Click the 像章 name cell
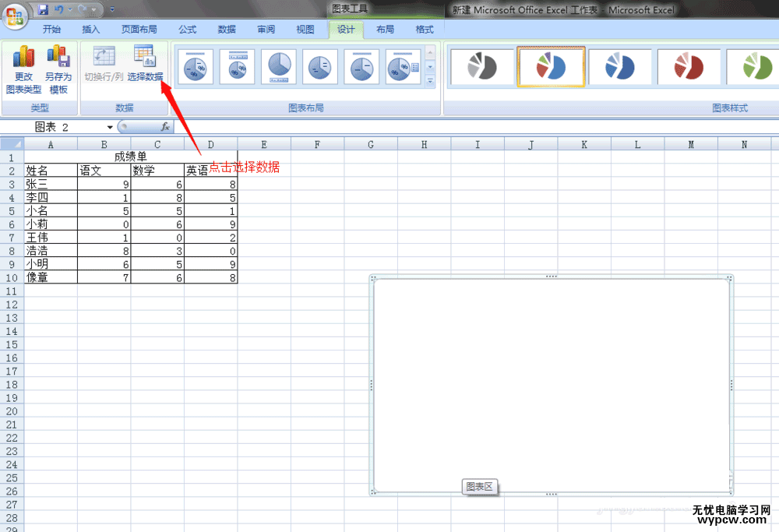This screenshot has height=532, width=779. click(51, 277)
